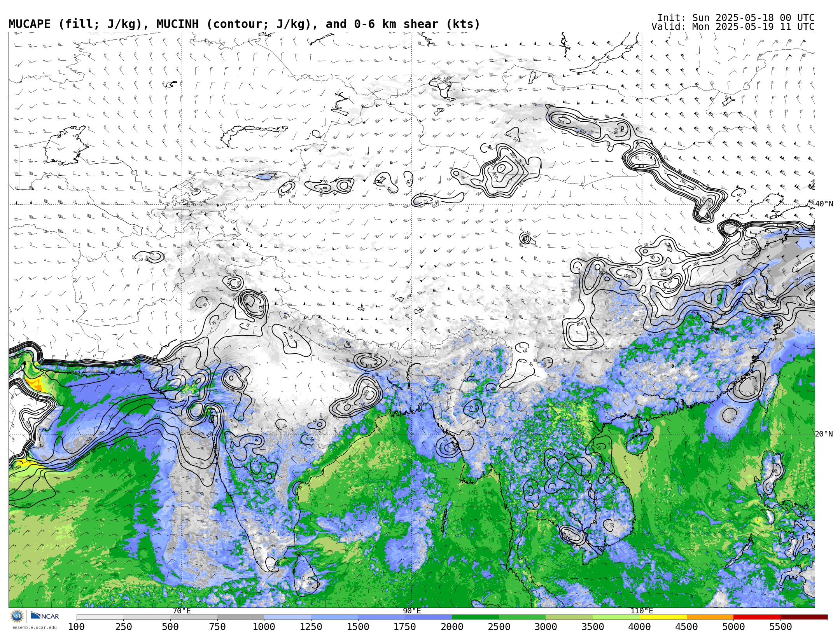This screenshot has height=632, width=840.
Task: Click the 3000 colorbar label
Action: [x=546, y=627]
